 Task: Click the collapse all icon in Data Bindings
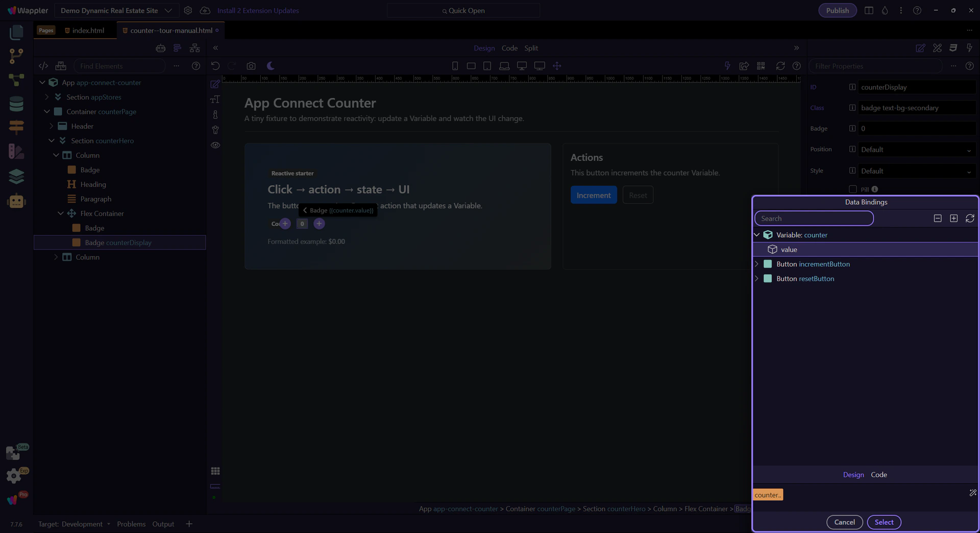click(938, 219)
